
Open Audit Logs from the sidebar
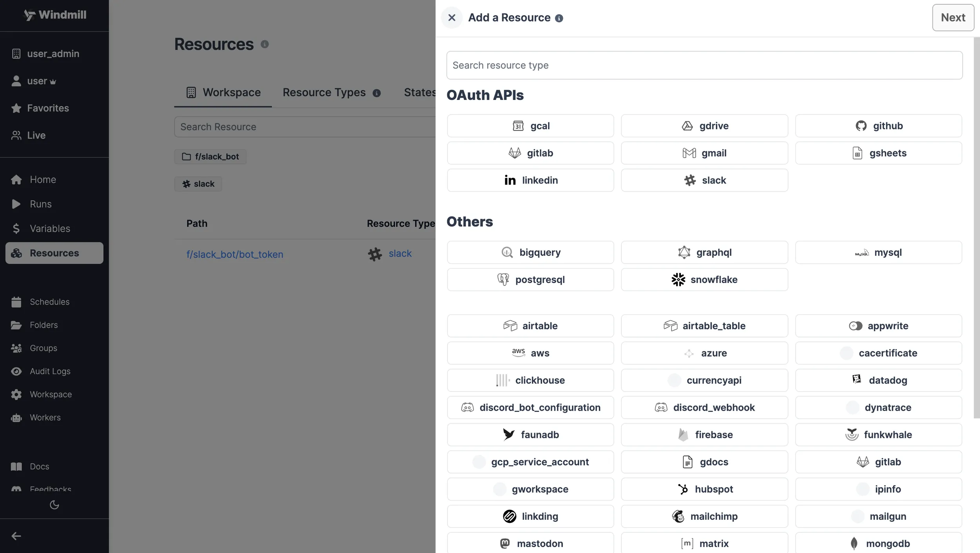[50, 371]
